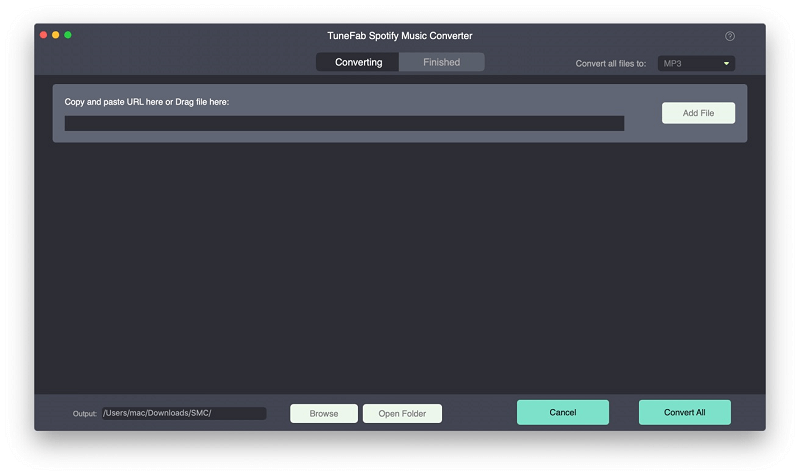800x476 pixels.
Task: Cancel the current conversion
Action: (x=563, y=412)
